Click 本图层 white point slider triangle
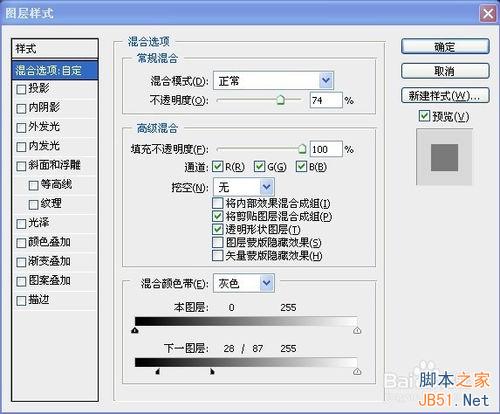The image size is (500, 414). point(357,330)
